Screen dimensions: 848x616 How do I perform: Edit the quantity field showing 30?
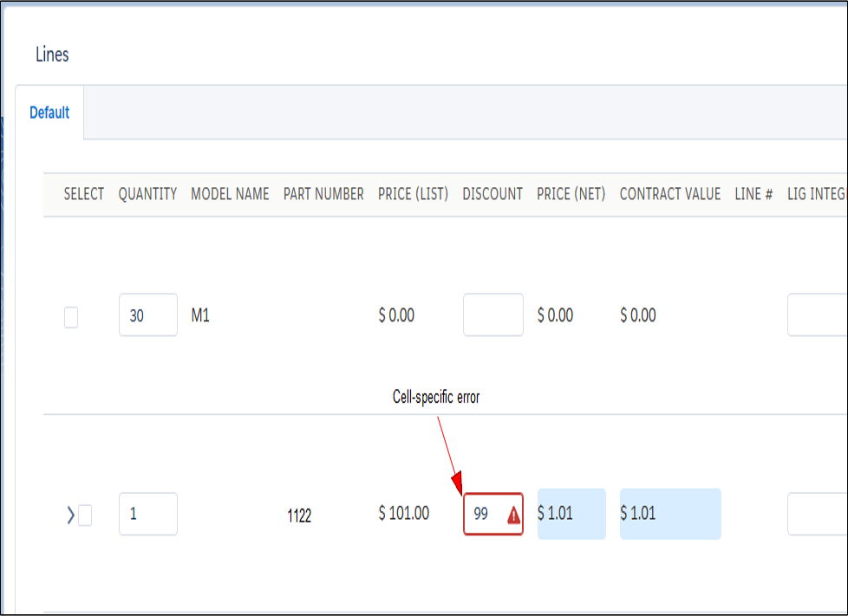coord(147,315)
